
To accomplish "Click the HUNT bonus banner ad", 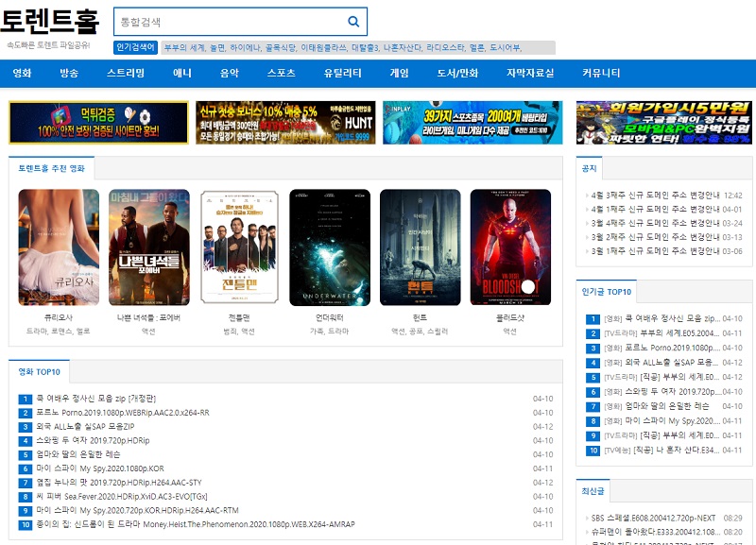I will 285,123.
